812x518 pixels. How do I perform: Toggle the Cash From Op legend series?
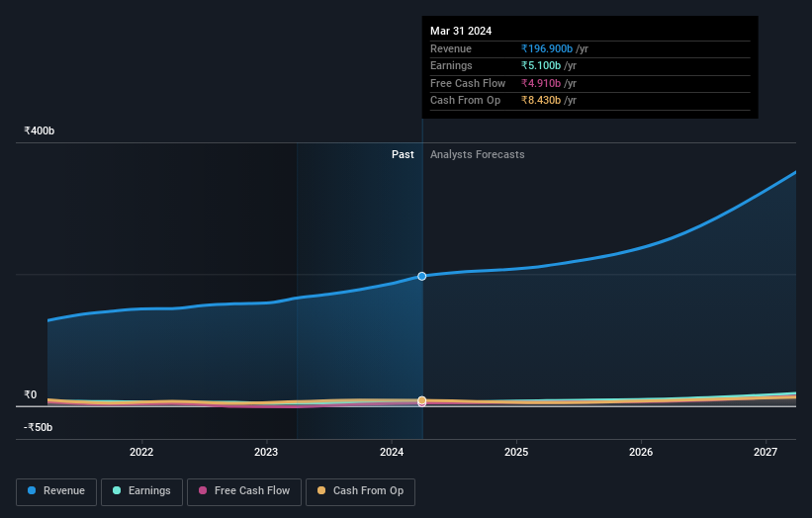pos(360,491)
